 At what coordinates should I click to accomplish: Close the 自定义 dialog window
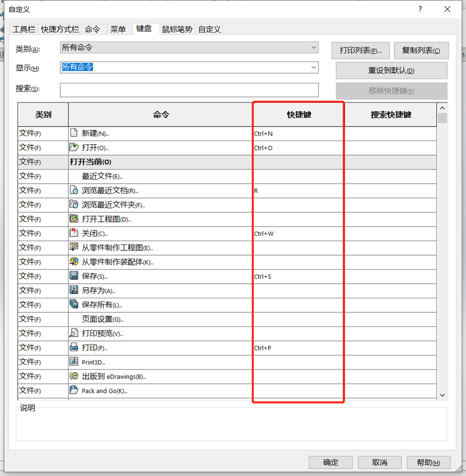447,9
